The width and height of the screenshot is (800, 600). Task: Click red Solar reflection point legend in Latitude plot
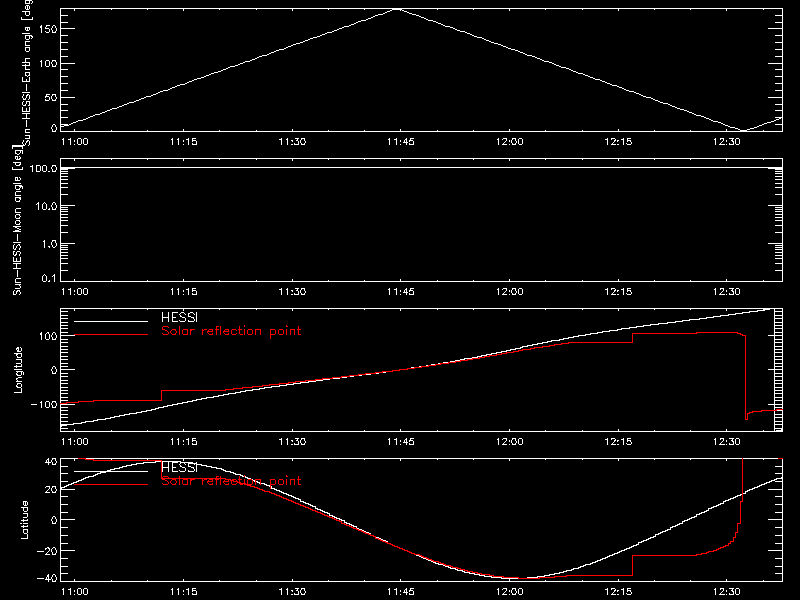tap(231, 481)
